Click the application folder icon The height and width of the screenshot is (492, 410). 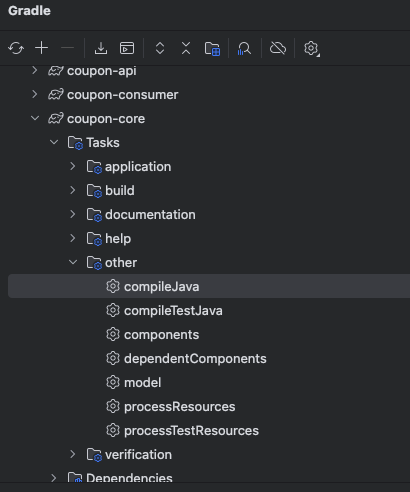(x=94, y=167)
